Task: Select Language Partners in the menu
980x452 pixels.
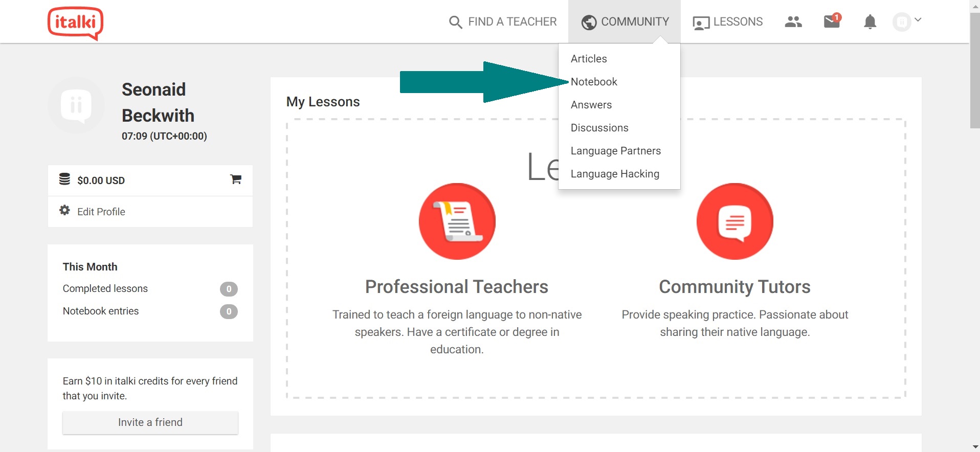Action: 615,151
